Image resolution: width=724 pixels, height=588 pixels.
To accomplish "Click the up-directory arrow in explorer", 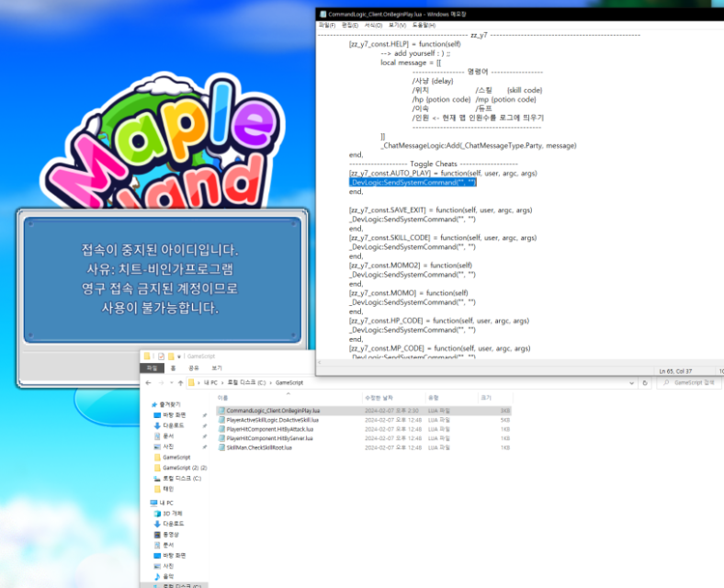I will [179, 382].
